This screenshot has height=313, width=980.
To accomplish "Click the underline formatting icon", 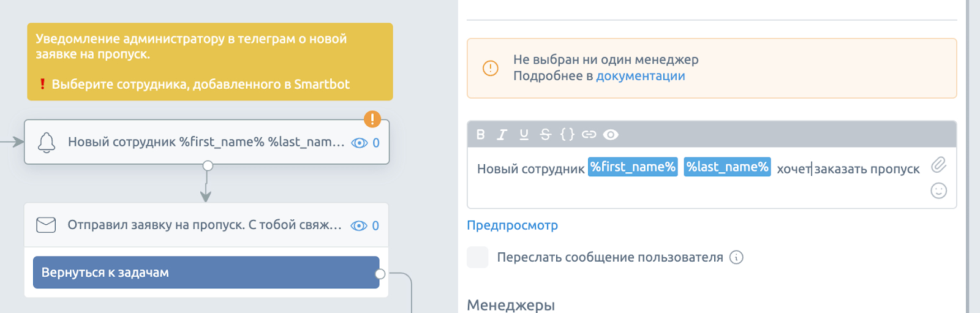I will (524, 135).
